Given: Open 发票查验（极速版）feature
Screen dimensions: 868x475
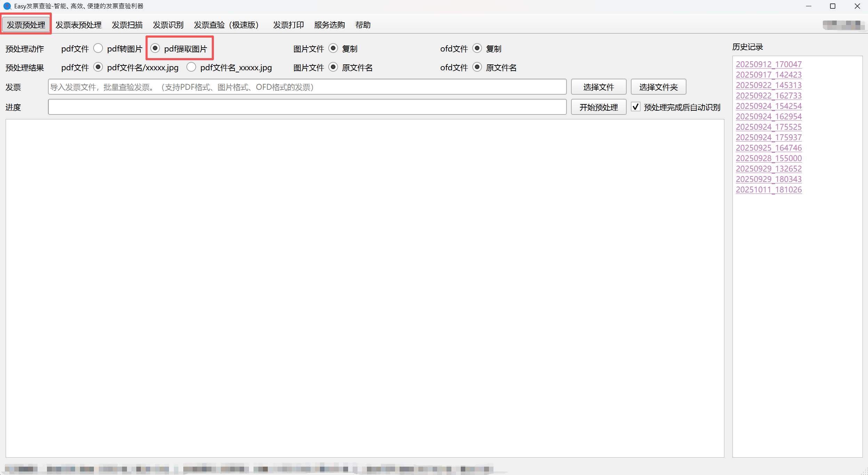Looking at the screenshot, I should [x=226, y=25].
